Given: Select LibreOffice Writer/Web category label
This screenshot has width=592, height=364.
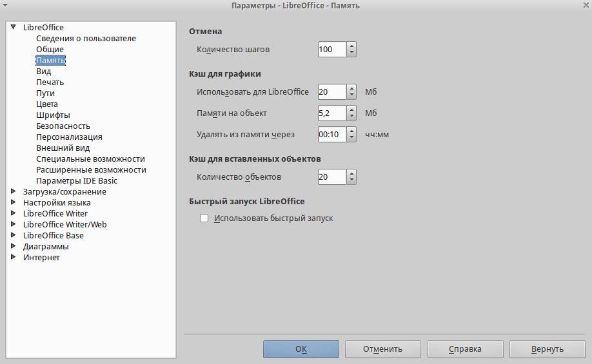Looking at the screenshot, I should [65, 224].
